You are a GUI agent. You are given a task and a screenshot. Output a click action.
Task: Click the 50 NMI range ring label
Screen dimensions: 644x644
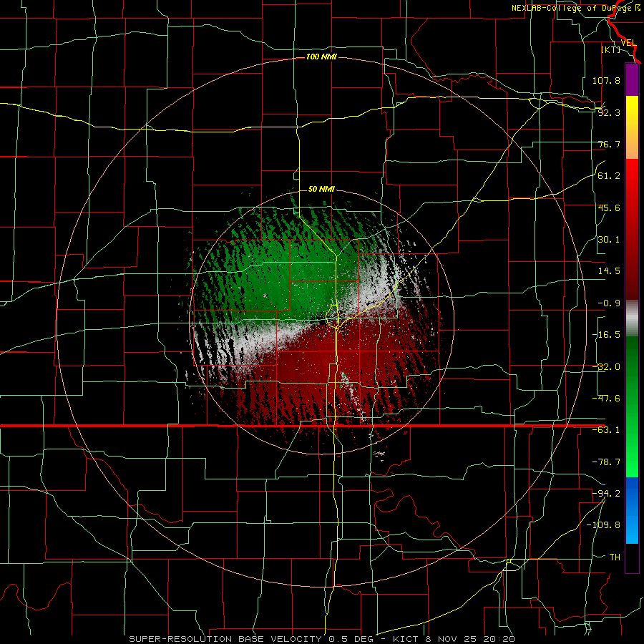click(321, 189)
